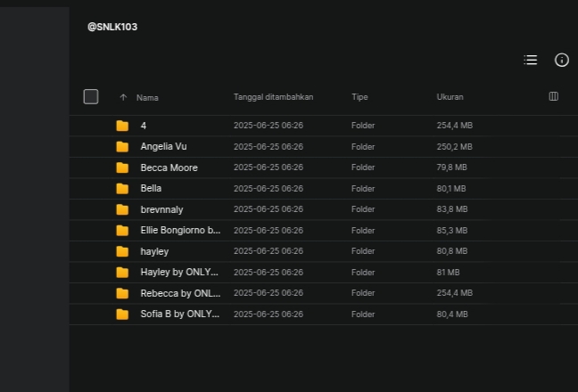
Task: Open the Bella folder
Action: [x=151, y=188]
